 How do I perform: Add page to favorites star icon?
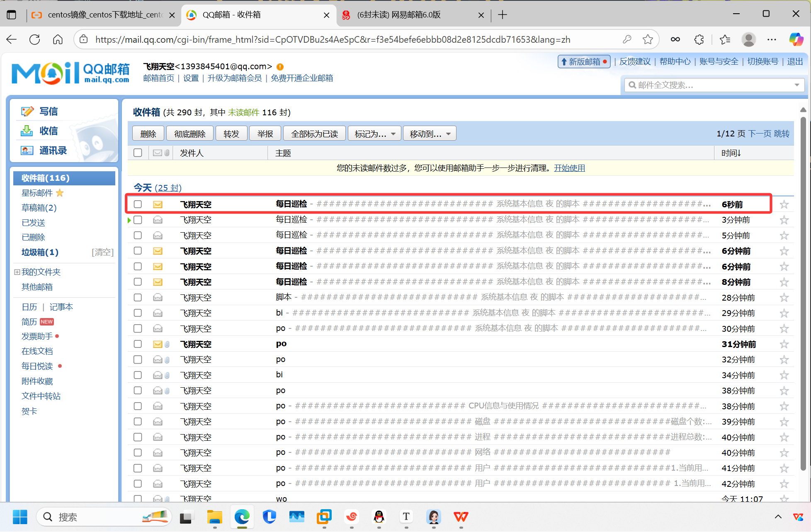[x=648, y=39]
